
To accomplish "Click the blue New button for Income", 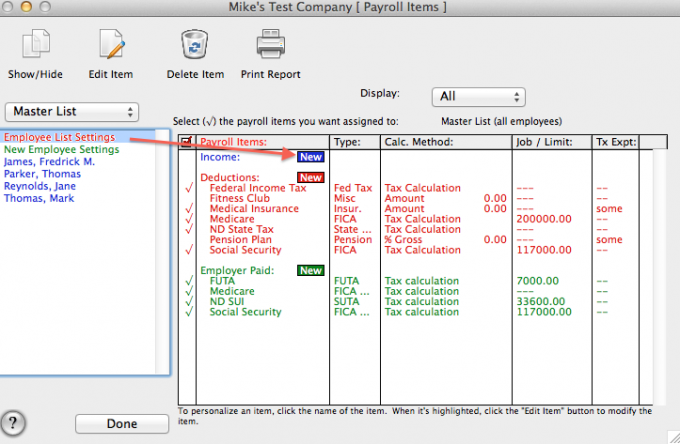I will click(x=311, y=157).
